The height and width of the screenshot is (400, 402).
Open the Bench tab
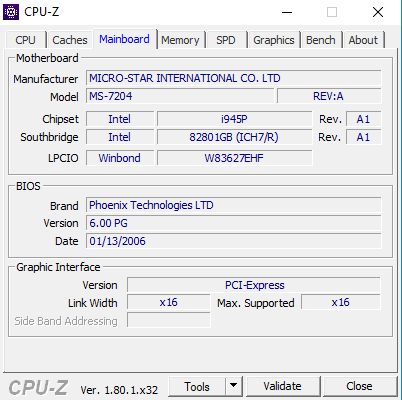pyautogui.click(x=321, y=40)
